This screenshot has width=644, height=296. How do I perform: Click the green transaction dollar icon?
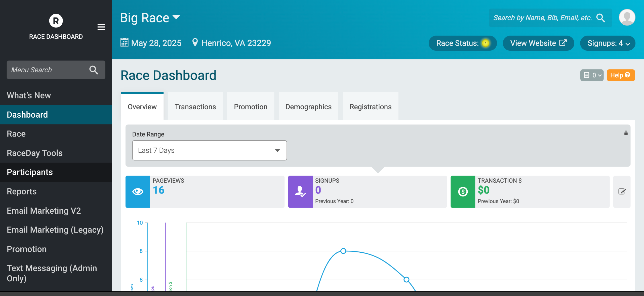pyautogui.click(x=463, y=191)
